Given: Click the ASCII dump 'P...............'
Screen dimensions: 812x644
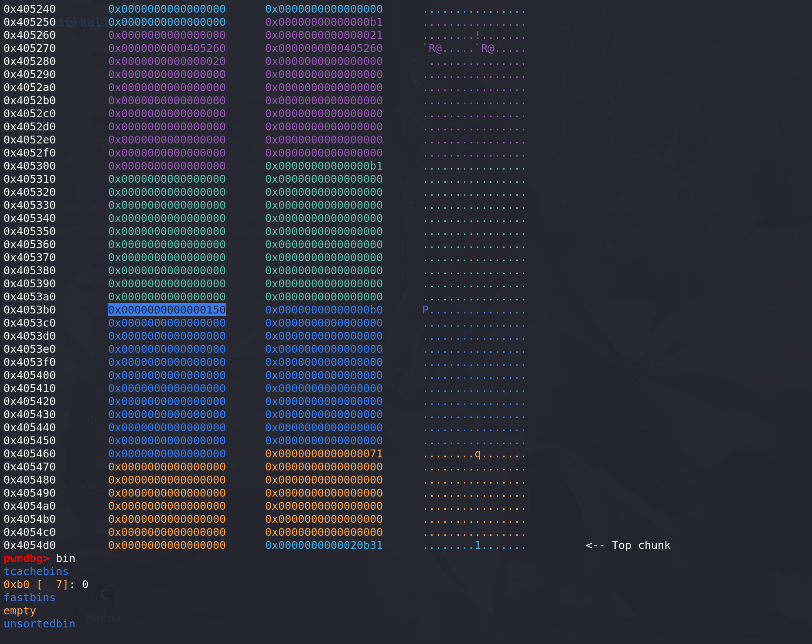Looking at the screenshot, I should [x=474, y=310].
